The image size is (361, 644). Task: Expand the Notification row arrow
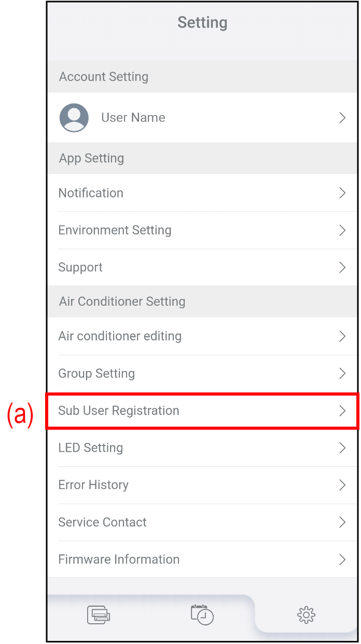[342, 193]
